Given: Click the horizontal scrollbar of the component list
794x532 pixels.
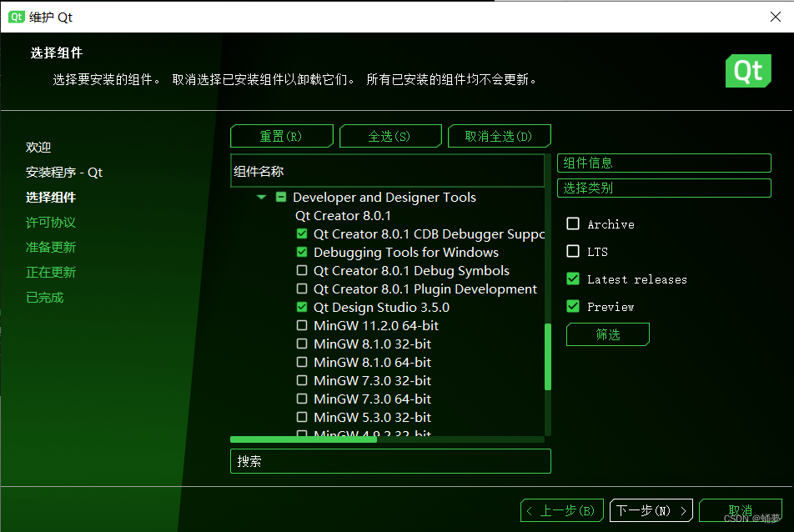Looking at the screenshot, I should [x=304, y=439].
